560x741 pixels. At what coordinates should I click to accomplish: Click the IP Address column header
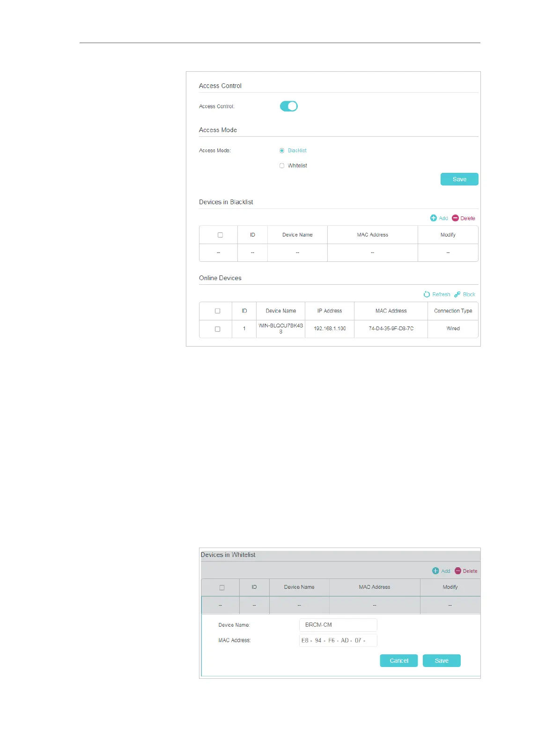[330, 311]
